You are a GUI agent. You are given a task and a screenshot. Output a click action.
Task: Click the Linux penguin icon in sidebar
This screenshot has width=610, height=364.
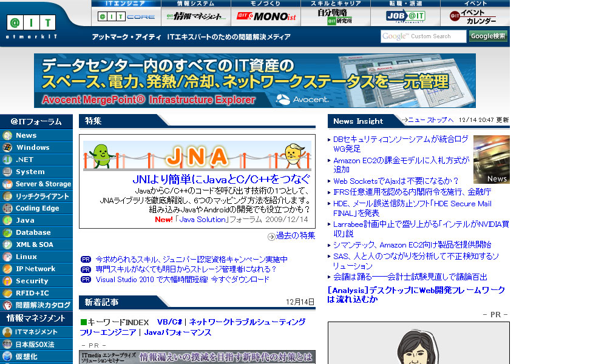coord(7,257)
